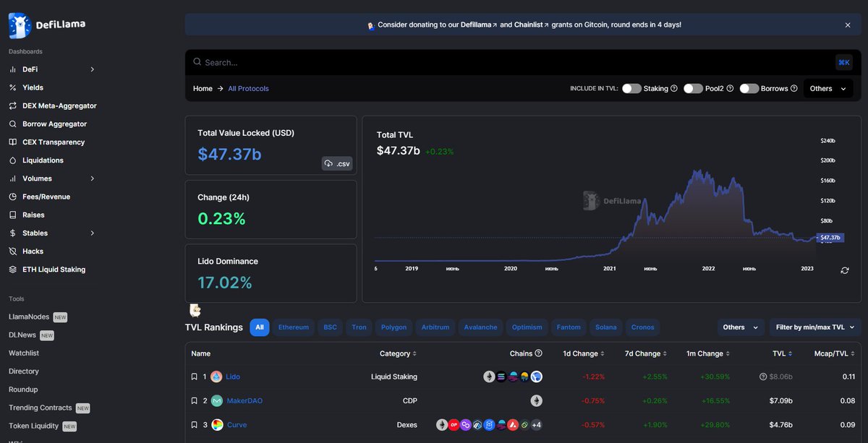Toggle Staking inclusion in TVL
The height and width of the screenshot is (443, 868).
click(631, 88)
